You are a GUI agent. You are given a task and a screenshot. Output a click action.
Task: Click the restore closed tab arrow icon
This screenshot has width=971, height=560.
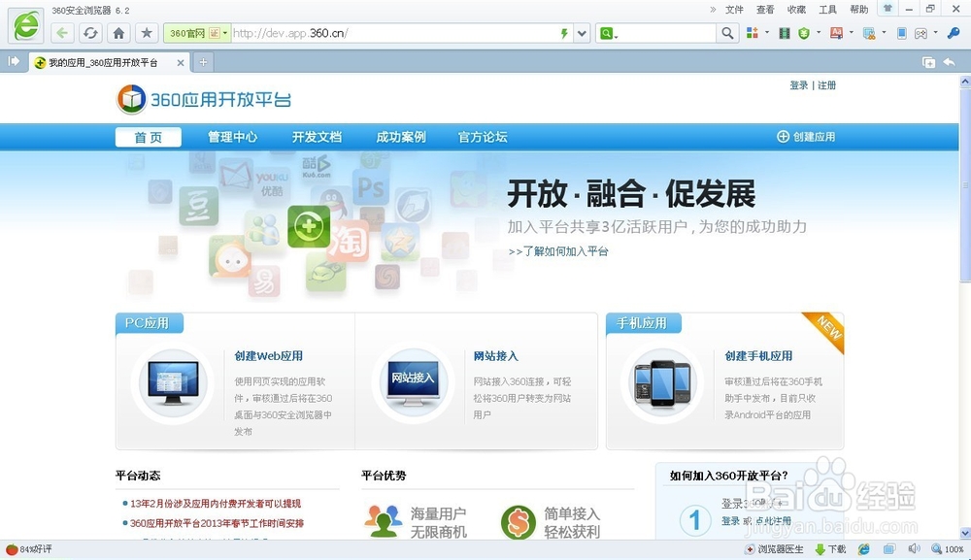949,62
